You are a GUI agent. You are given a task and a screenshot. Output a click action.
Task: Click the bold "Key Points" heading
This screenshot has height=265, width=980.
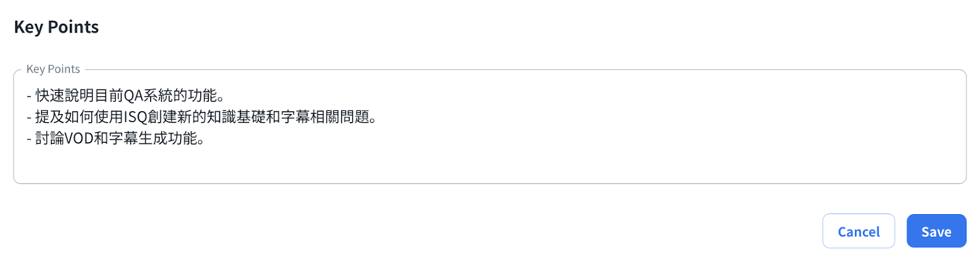tap(56, 27)
